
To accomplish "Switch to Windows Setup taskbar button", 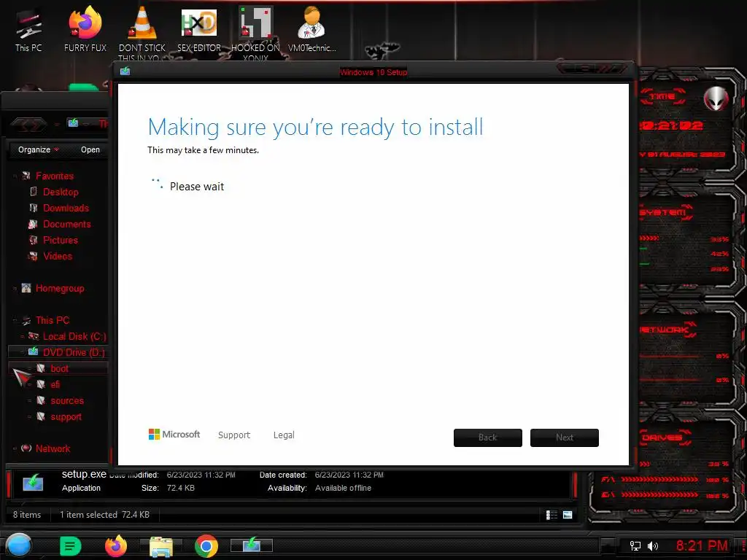I will point(252,545).
